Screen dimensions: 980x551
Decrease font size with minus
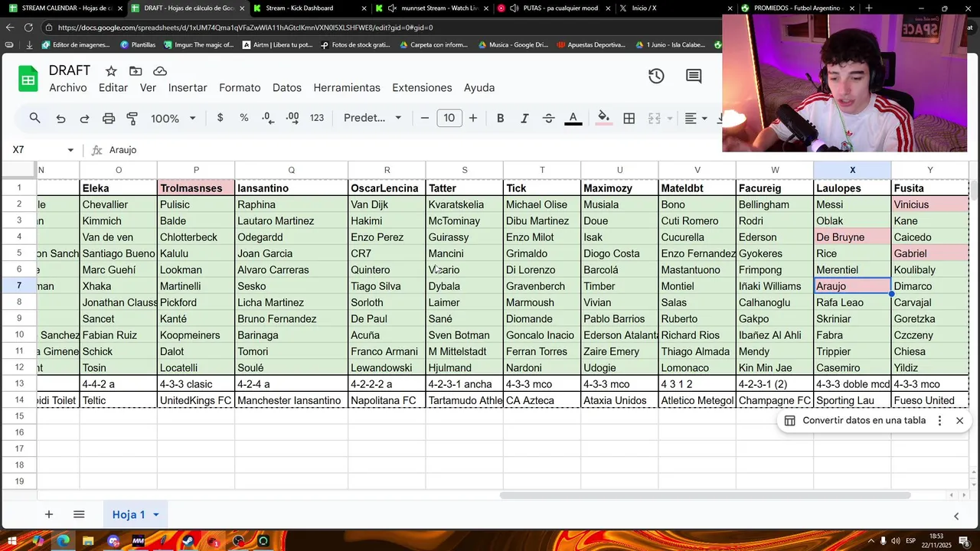[x=425, y=118]
